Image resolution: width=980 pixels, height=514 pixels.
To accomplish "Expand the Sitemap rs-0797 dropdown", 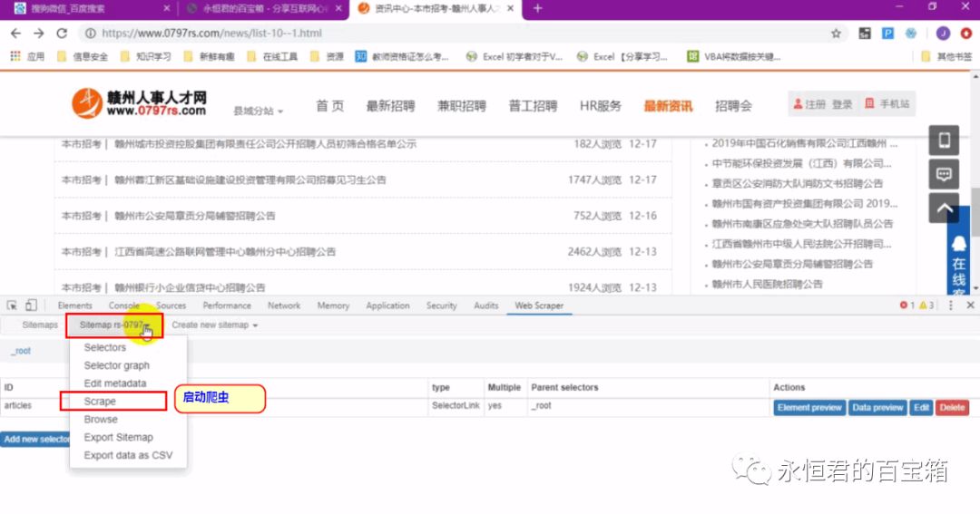I will [114, 325].
